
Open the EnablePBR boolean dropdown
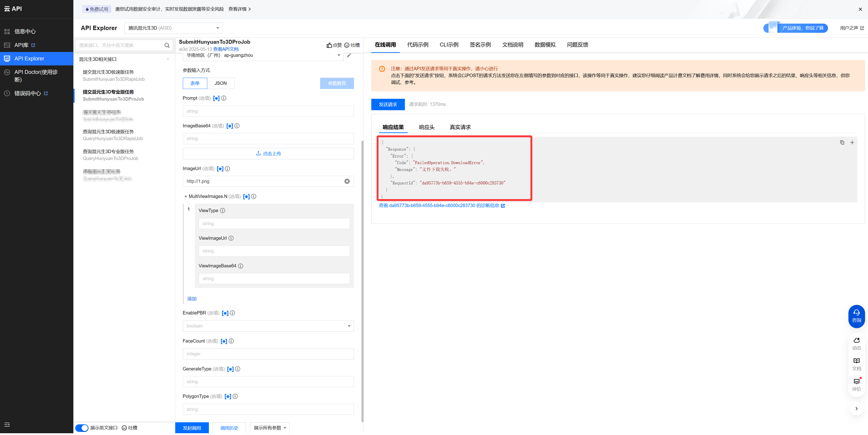[x=268, y=326]
